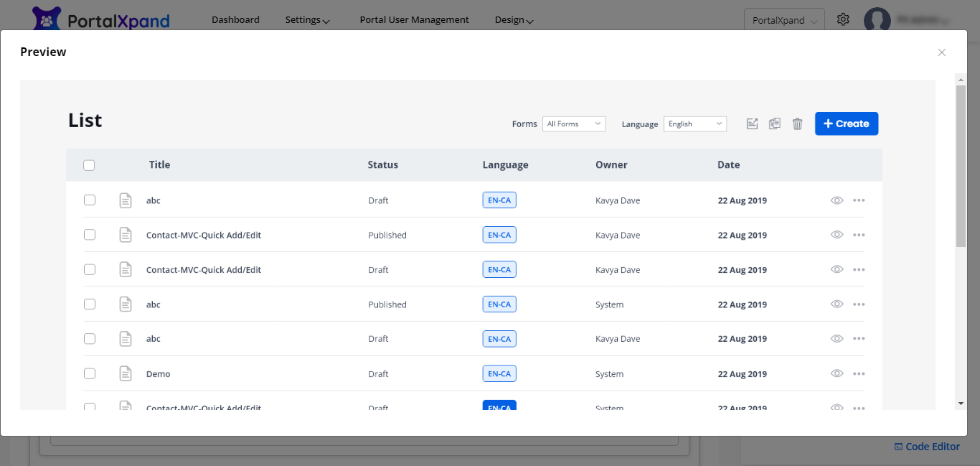Click document icon of first abc row
The image size is (980, 466).
pos(126,200)
